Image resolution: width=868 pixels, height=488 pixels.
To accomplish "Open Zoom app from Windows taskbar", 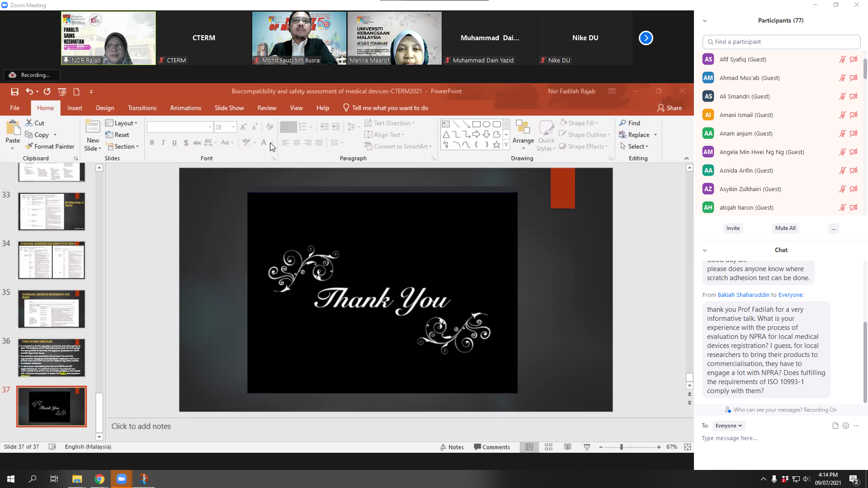I will coord(121,479).
